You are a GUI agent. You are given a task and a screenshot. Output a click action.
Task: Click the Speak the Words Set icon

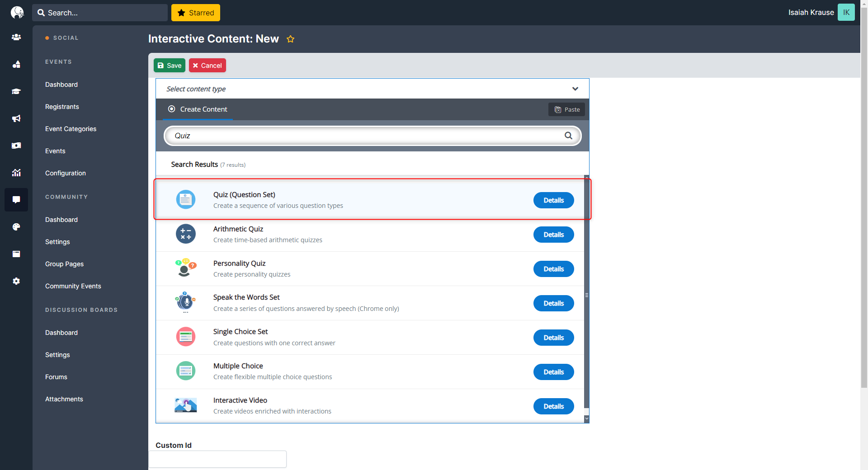click(185, 302)
